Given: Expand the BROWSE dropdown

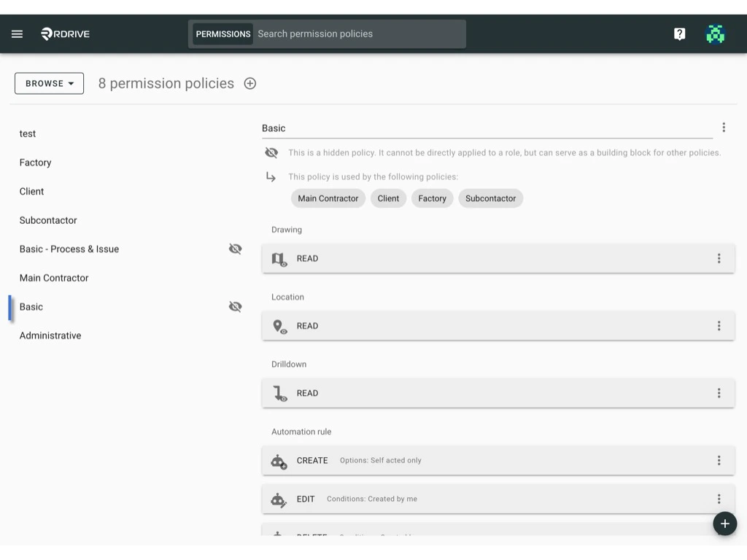Looking at the screenshot, I should click(48, 83).
